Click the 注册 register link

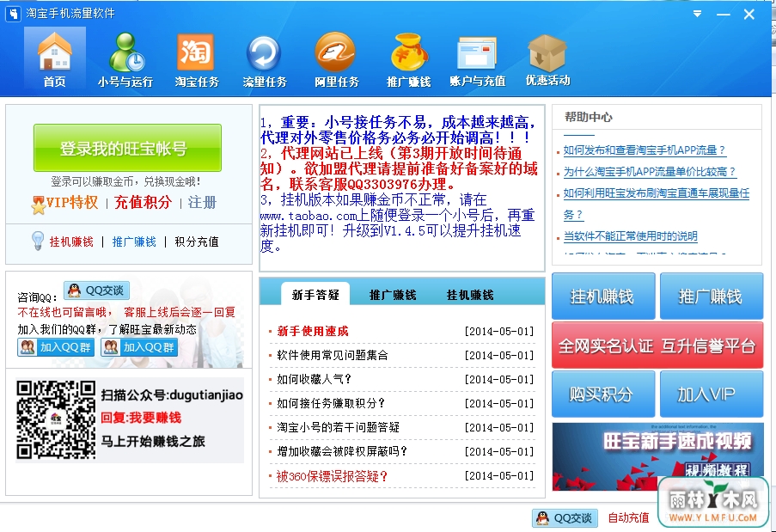coord(202,203)
